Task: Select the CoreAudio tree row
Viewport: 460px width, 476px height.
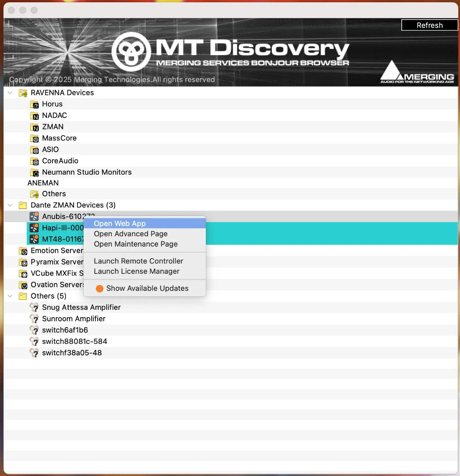Action: (231, 161)
